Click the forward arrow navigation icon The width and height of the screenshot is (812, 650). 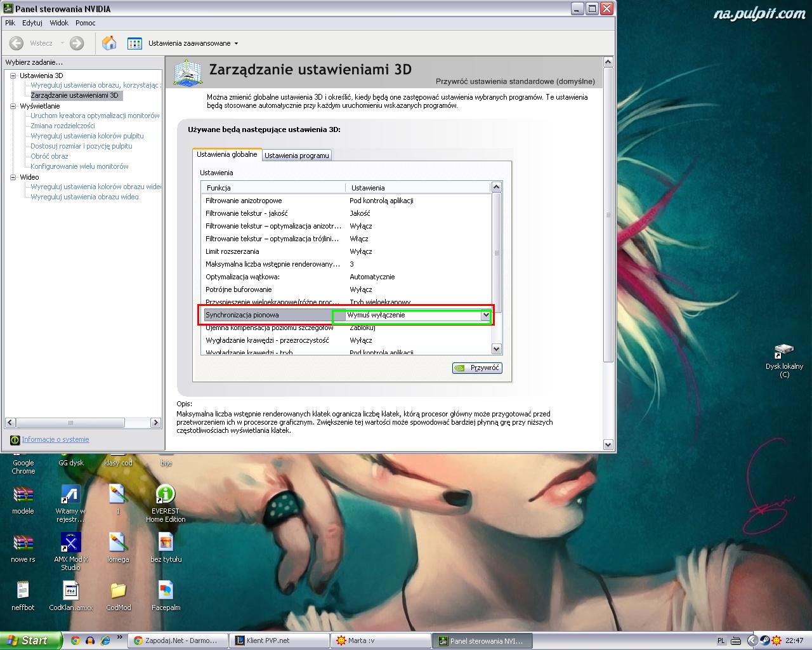pyautogui.click(x=77, y=43)
